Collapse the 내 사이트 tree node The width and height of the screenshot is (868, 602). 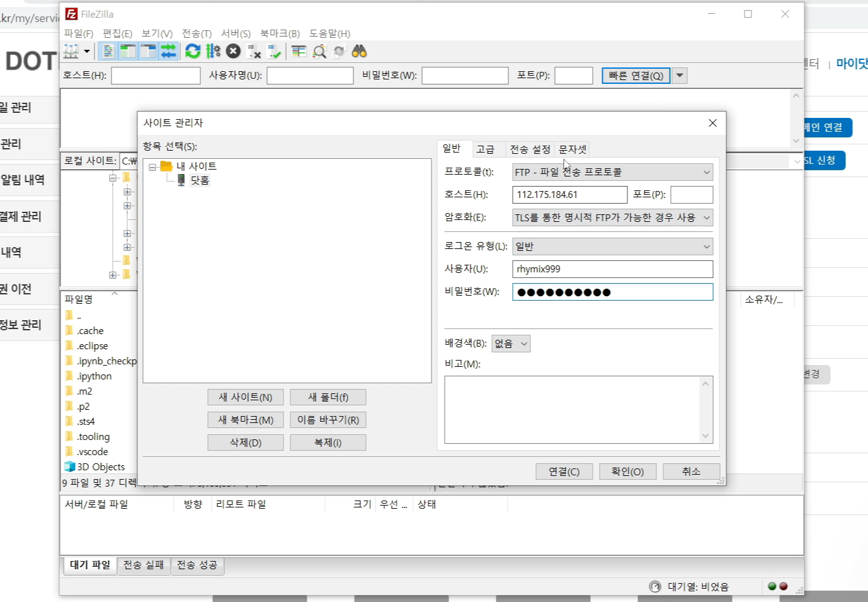tap(153, 167)
